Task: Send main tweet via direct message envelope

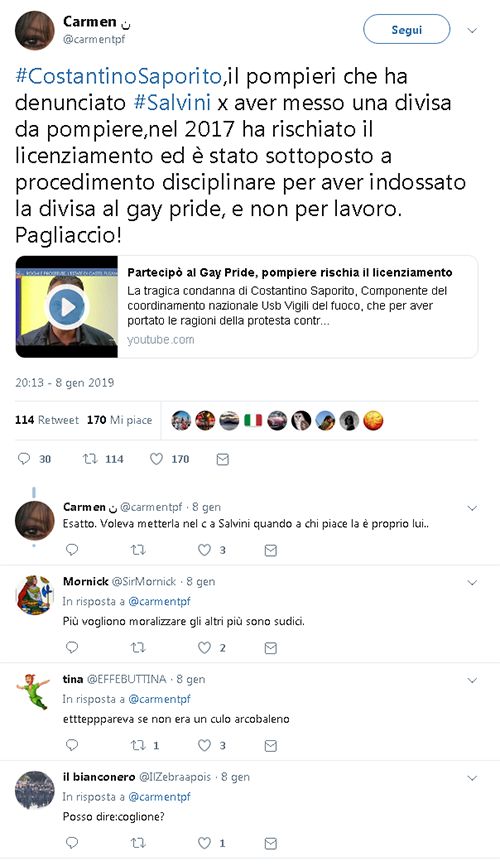Action: [x=223, y=459]
